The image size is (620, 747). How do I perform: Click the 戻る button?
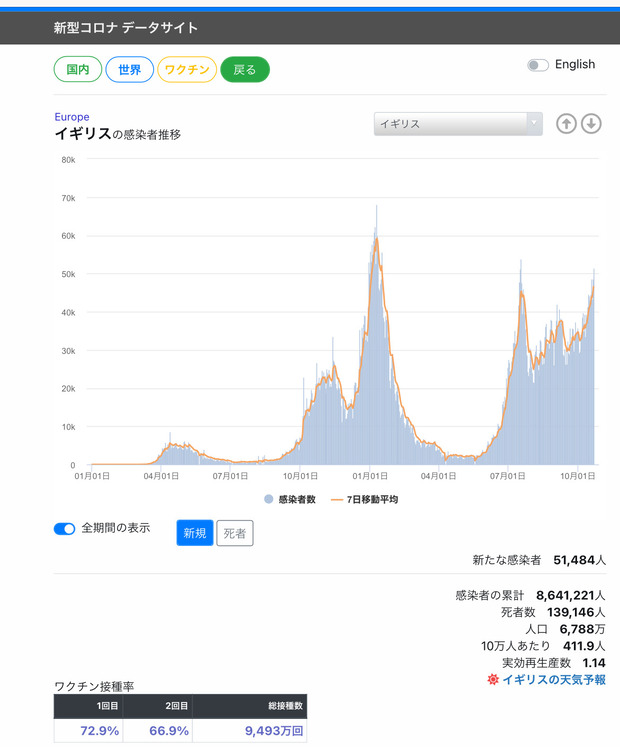coord(245,70)
